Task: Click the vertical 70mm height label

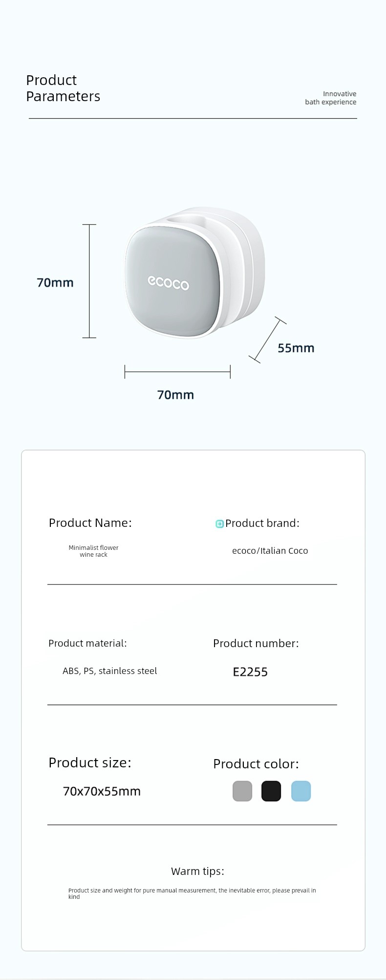Action: [x=55, y=283]
